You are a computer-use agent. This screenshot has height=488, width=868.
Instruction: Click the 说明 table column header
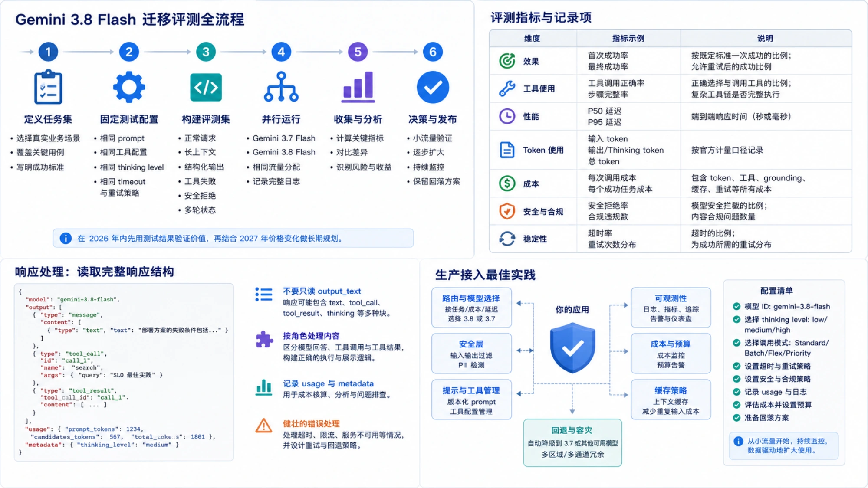click(x=765, y=38)
